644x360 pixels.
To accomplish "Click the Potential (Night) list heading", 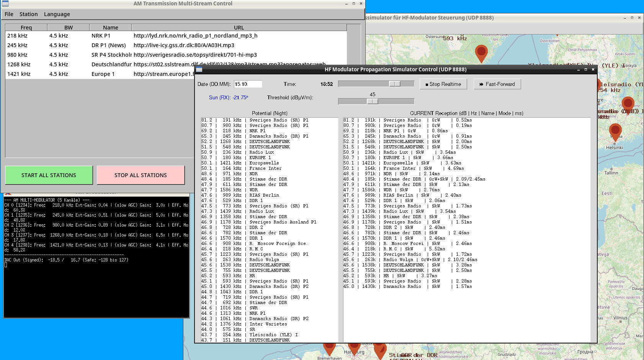I will point(270,113).
